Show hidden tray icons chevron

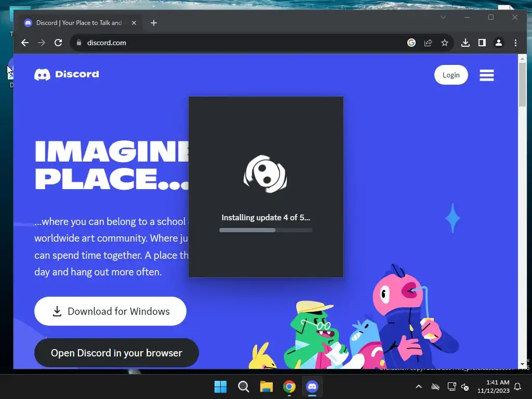click(x=419, y=387)
